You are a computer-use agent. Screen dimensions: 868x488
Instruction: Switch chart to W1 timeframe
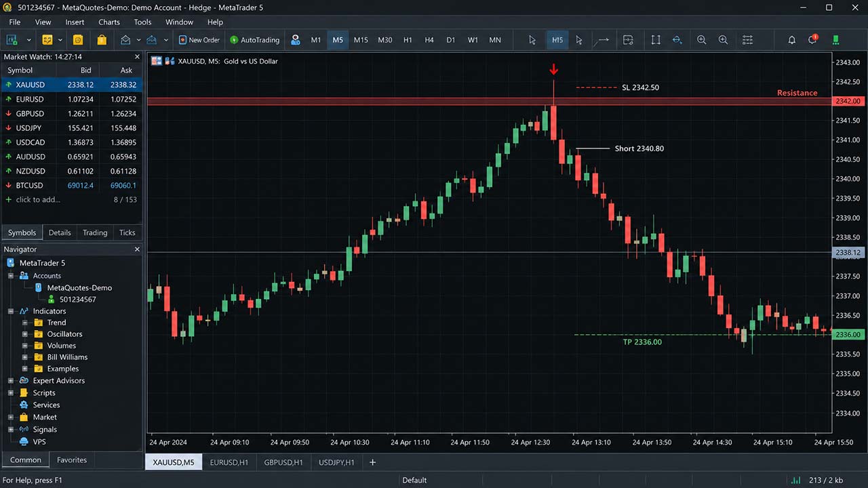tap(473, 40)
